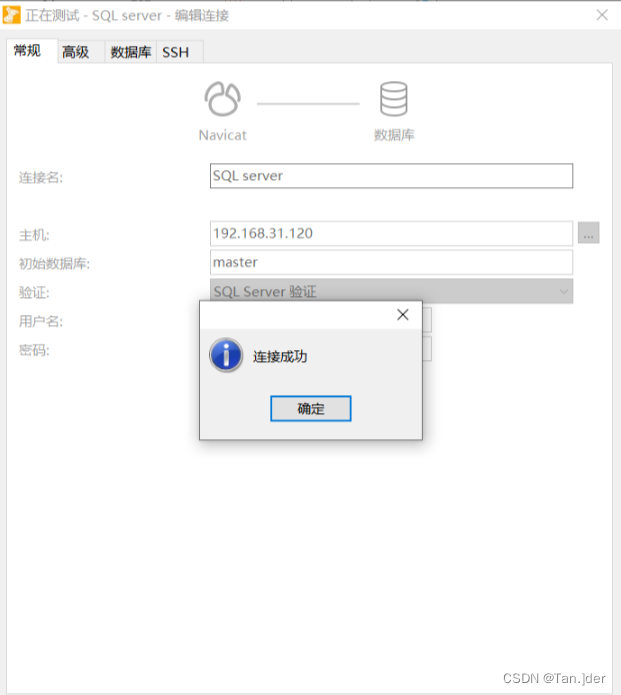Click the browse ellipsis button beside host
Image resolution: width=621 pixels, height=695 pixels.
[589, 233]
